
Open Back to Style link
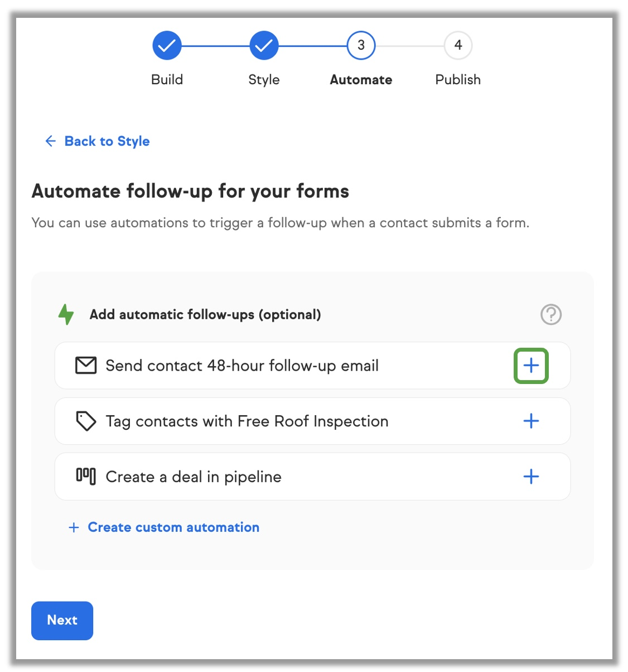pyautogui.click(x=107, y=141)
